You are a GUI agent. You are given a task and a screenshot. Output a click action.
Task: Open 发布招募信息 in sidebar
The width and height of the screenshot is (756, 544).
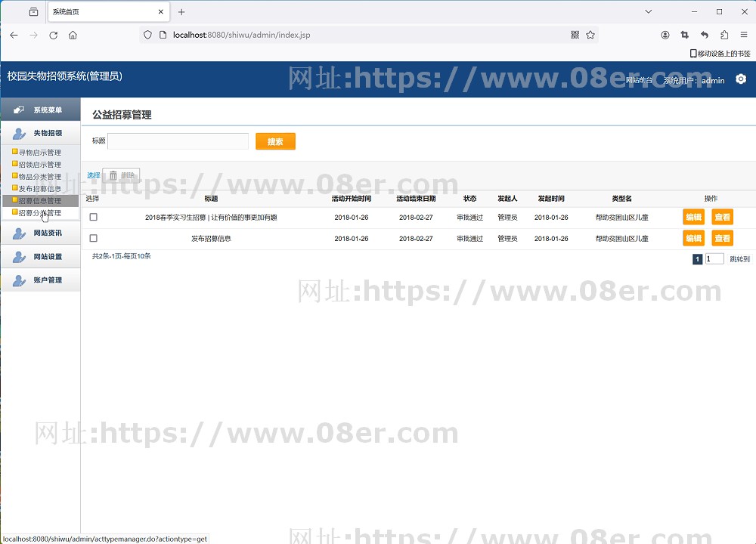[x=40, y=188]
